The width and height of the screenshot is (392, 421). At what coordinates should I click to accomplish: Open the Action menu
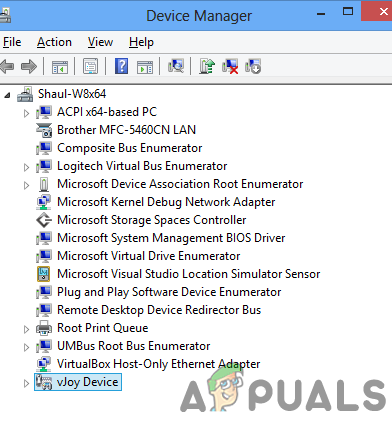click(x=54, y=42)
